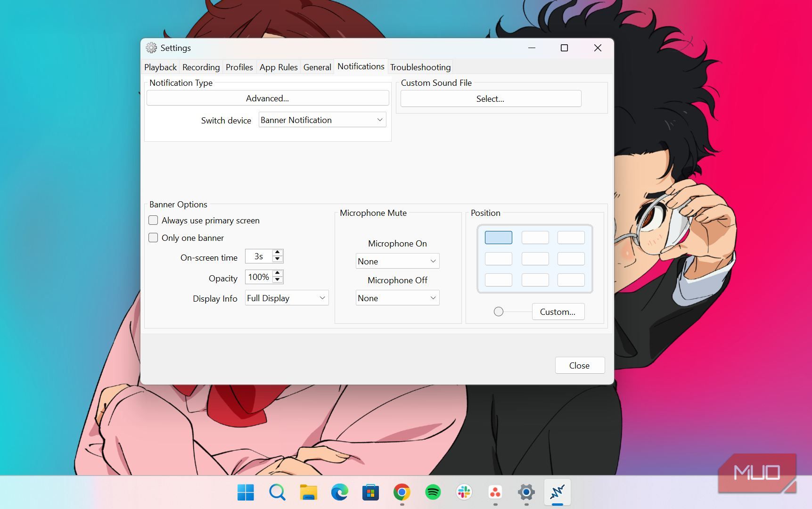The image size is (812, 509).
Task: Open the Microphone Off dropdown
Action: click(397, 298)
